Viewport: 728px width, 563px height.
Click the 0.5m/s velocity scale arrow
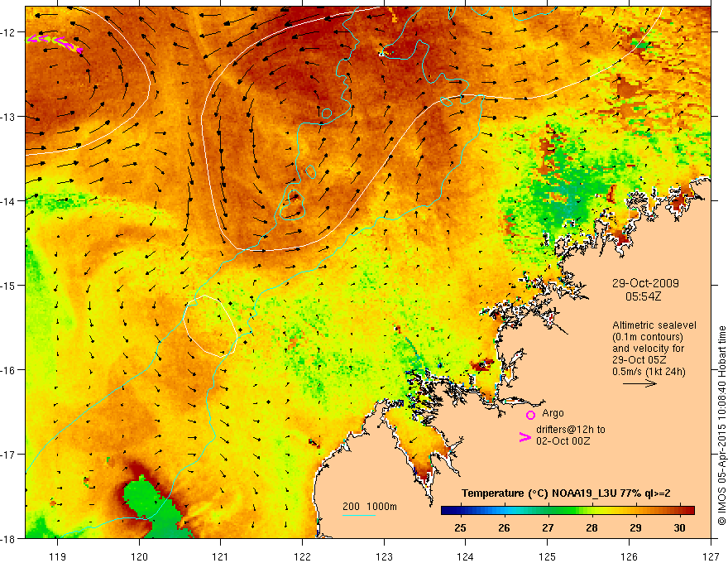[x=639, y=383]
